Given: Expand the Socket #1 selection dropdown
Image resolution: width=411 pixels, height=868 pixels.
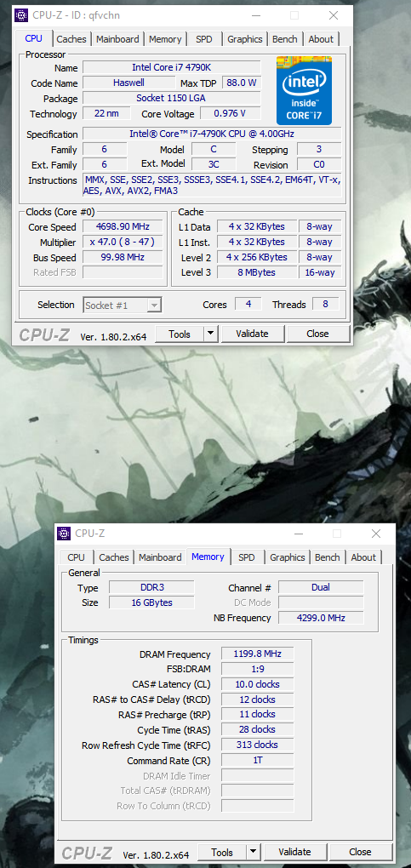Looking at the screenshot, I should [155, 305].
